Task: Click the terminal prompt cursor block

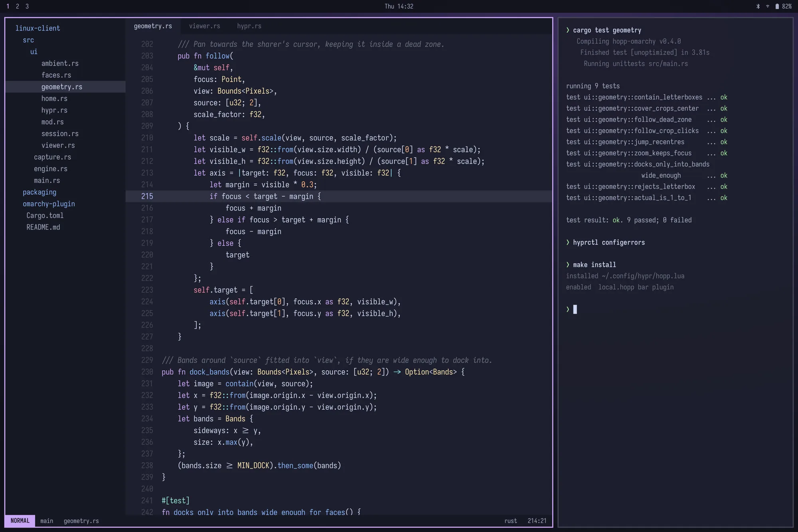Action: (x=575, y=309)
